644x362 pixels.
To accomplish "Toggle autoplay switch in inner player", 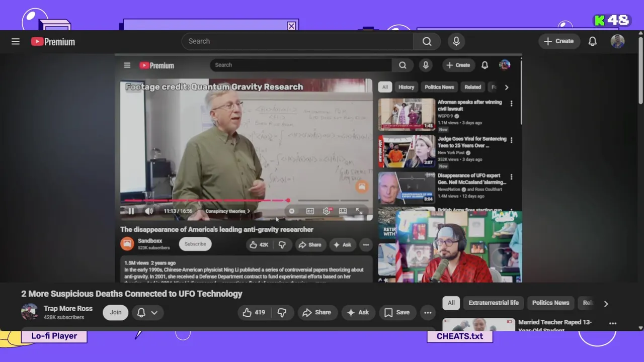I will pos(292,211).
